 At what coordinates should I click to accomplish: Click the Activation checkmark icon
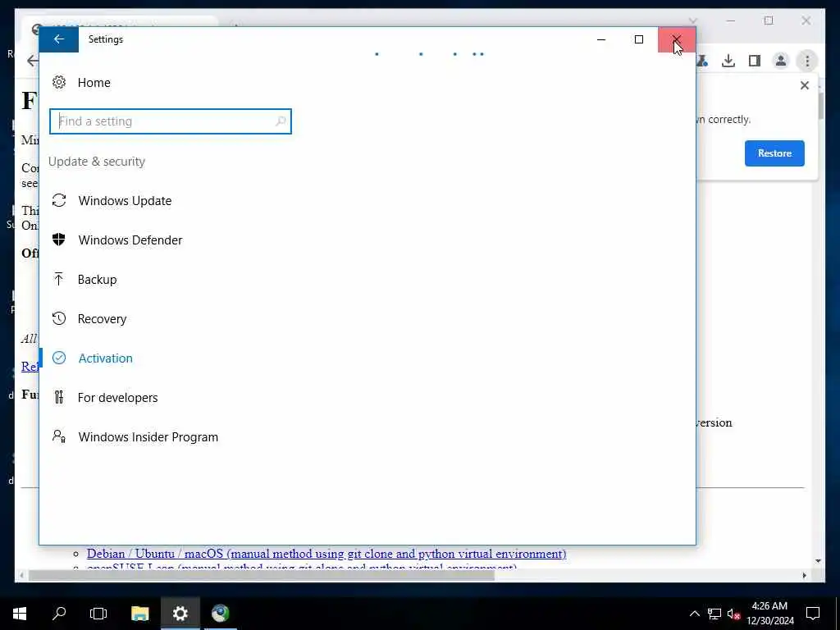pos(59,358)
